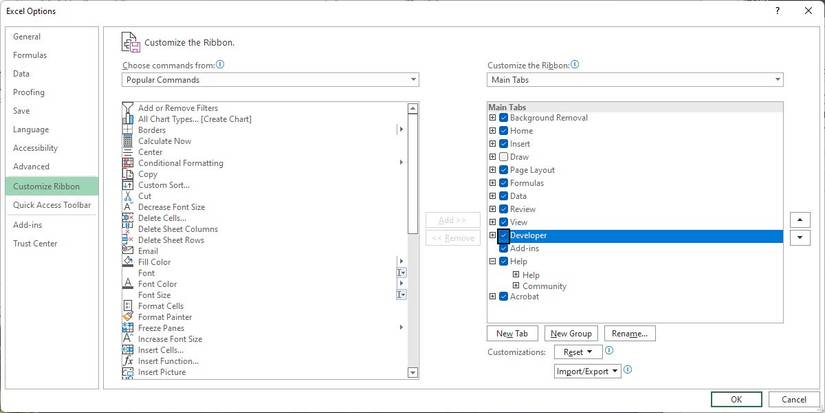825x413 pixels.
Task: Click the Move Down arrow button
Action: pos(800,237)
